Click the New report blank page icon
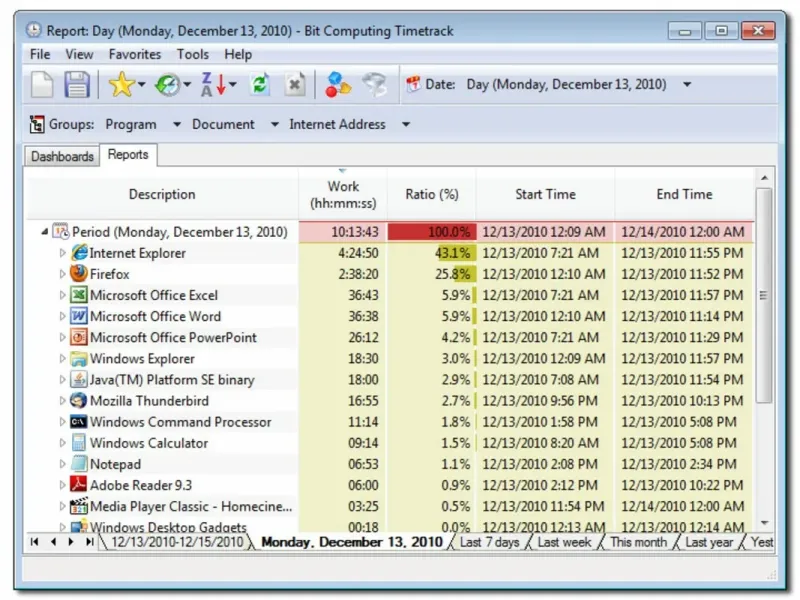 coord(42,84)
